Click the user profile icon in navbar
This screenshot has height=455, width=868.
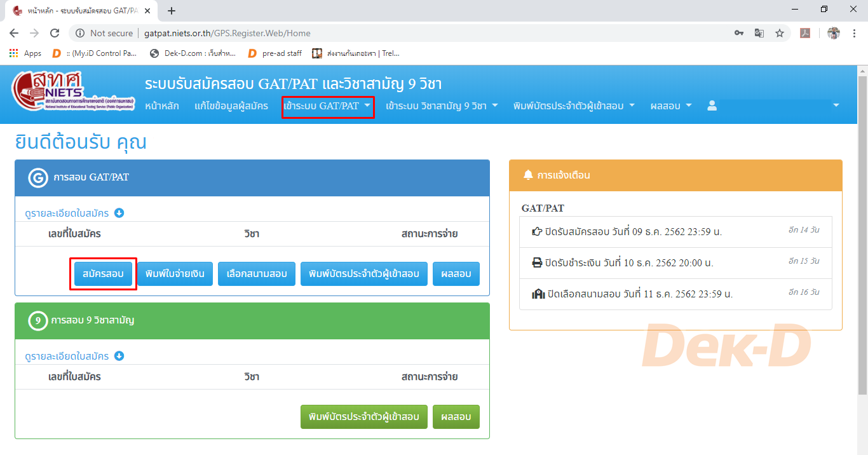click(x=712, y=106)
